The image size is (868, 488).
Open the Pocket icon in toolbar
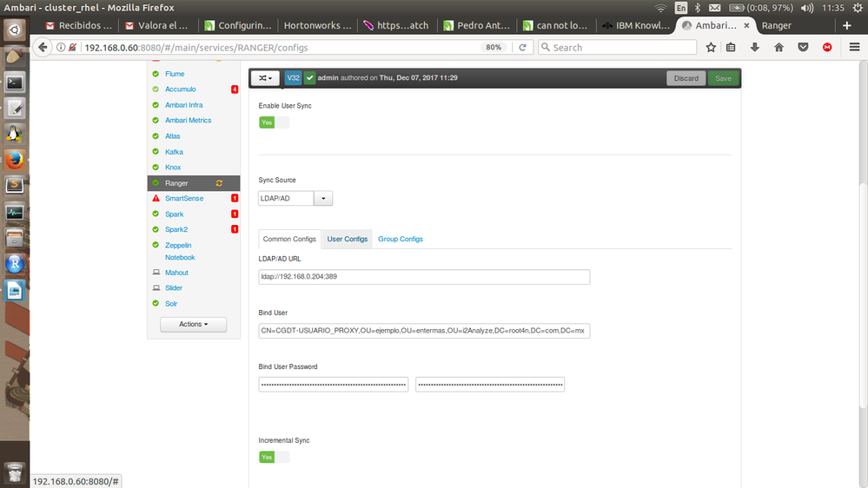(x=803, y=48)
